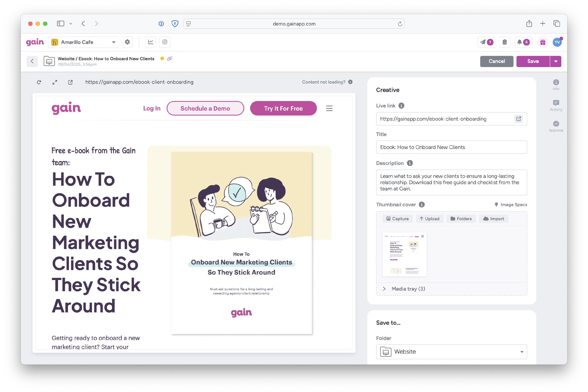This screenshot has height=392, width=588.
Task: Click the Import thumbnail option
Action: click(494, 219)
